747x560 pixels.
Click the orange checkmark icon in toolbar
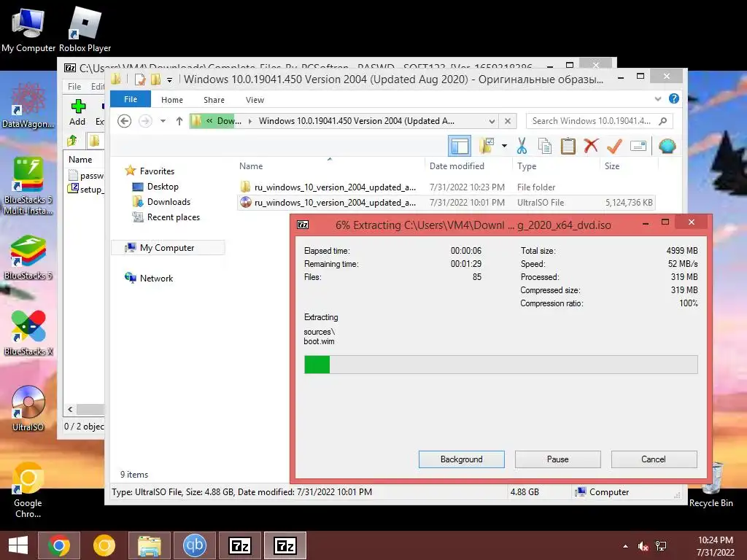coord(614,146)
